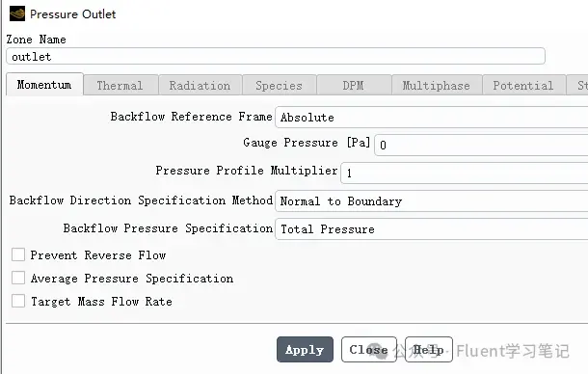Select the Potential tab
This screenshot has height=374, width=588.
[523, 85]
